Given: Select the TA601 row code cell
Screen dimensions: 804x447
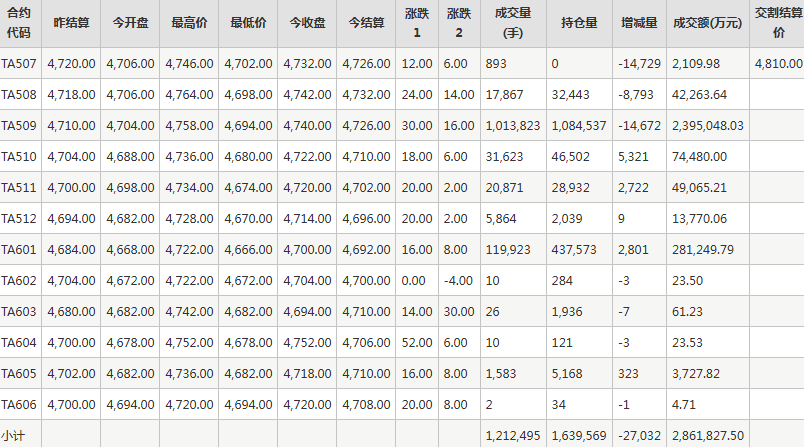Looking at the screenshot, I should [x=19, y=250].
